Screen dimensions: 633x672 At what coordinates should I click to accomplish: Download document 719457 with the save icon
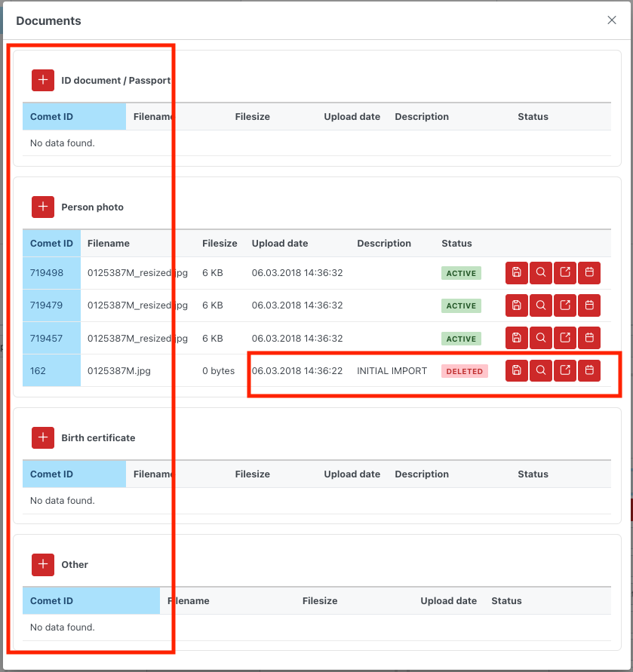point(516,339)
